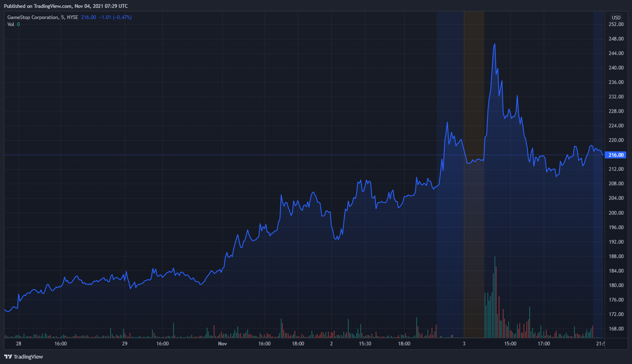632x364 pixels.
Task: Click the 17:00 time axis label
Action: tap(544, 344)
